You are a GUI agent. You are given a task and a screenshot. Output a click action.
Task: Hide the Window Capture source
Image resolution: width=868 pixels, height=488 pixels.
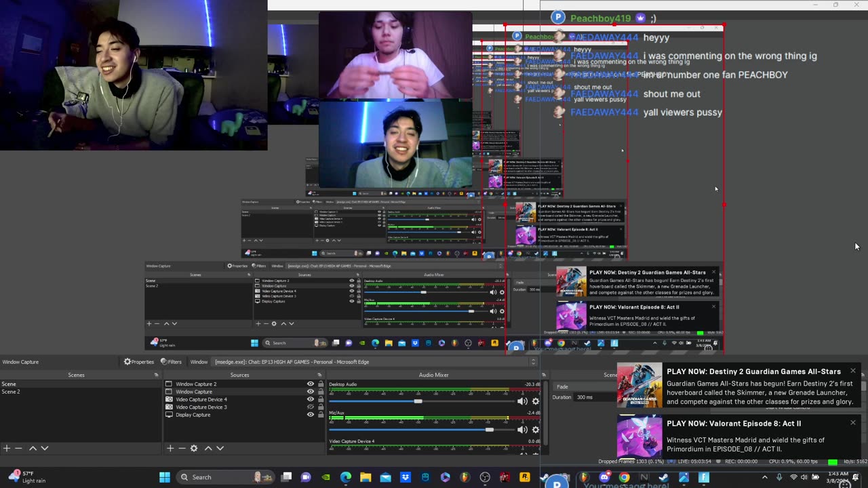tap(311, 392)
